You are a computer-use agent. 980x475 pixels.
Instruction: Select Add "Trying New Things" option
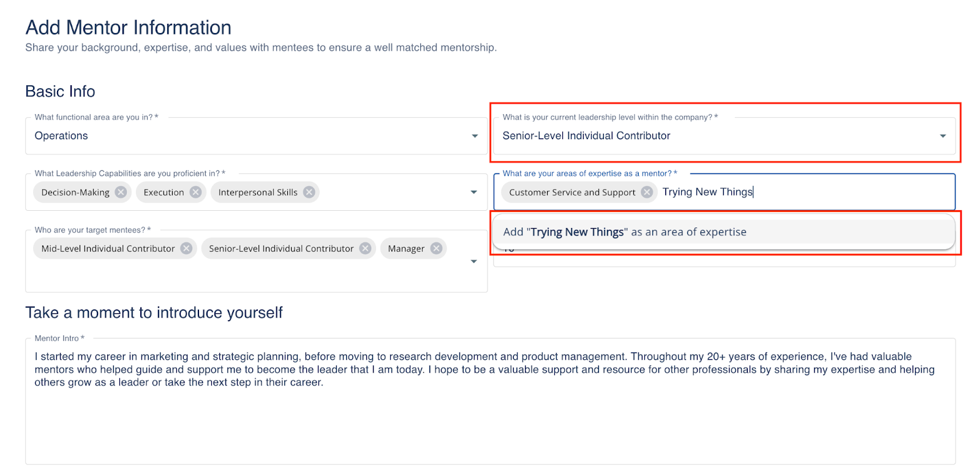point(625,232)
